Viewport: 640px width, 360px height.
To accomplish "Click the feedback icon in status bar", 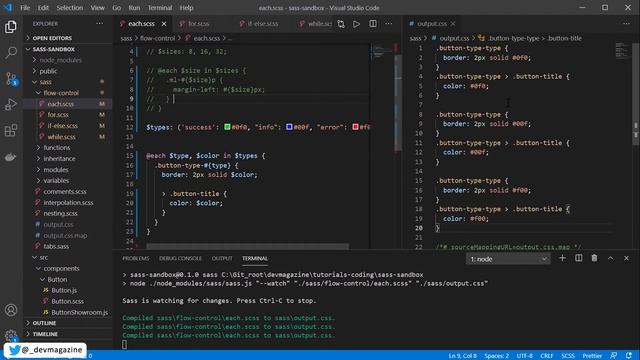I will (x=613, y=356).
